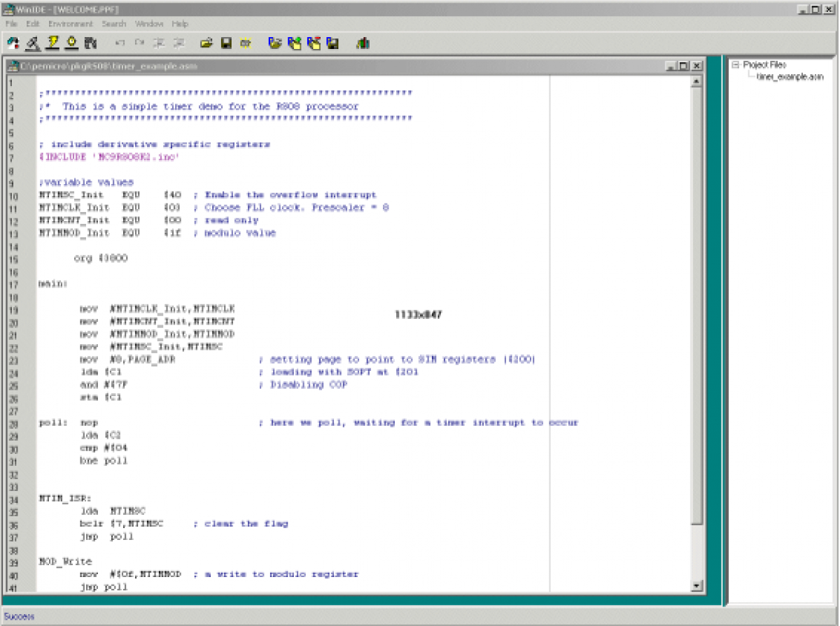The width and height of the screenshot is (840, 626).
Task: Collapse the Project Files tree node
Action: tap(736, 64)
